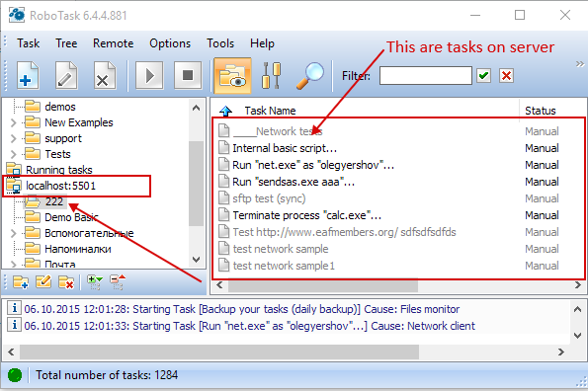Click the task list scroll right arrow
The image size is (588, 391).
pos(578,285)
